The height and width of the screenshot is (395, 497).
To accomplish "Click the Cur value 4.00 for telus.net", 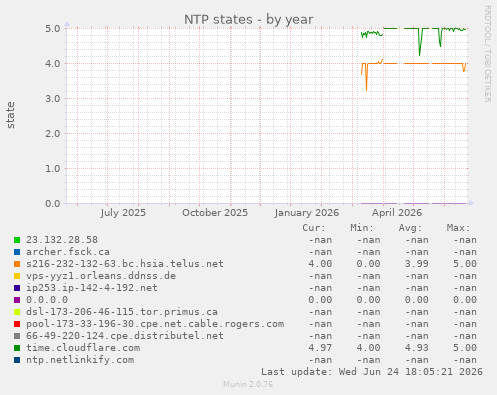I will [x=320, y=264].
